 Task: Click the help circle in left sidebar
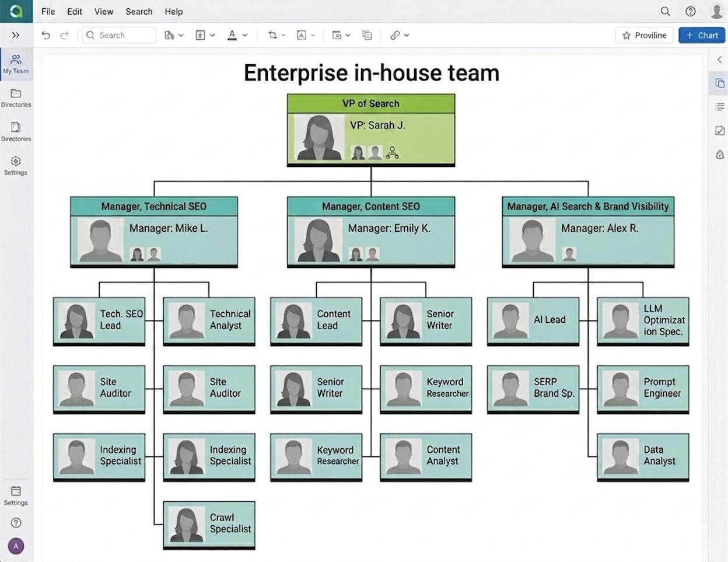[16, 523]
